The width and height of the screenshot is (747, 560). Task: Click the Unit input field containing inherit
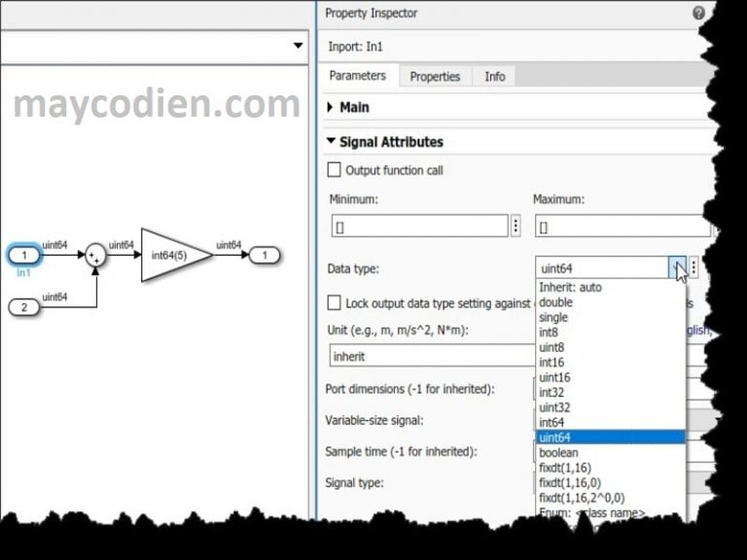click(428, 356)
